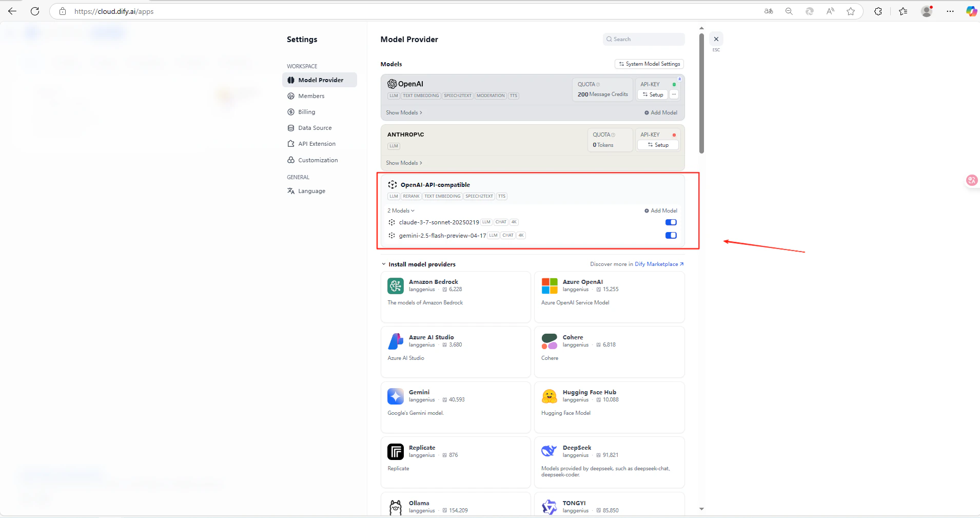Click the read aloud icon in address bar
The height and width of the screenshot is (518, 980).
830,11
